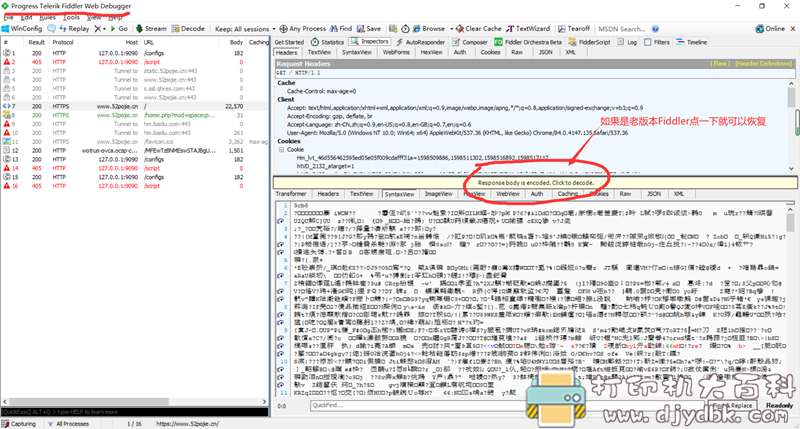Open the Timeline tab
This screenshot has height=429, width=800.
tap(692, 42)
